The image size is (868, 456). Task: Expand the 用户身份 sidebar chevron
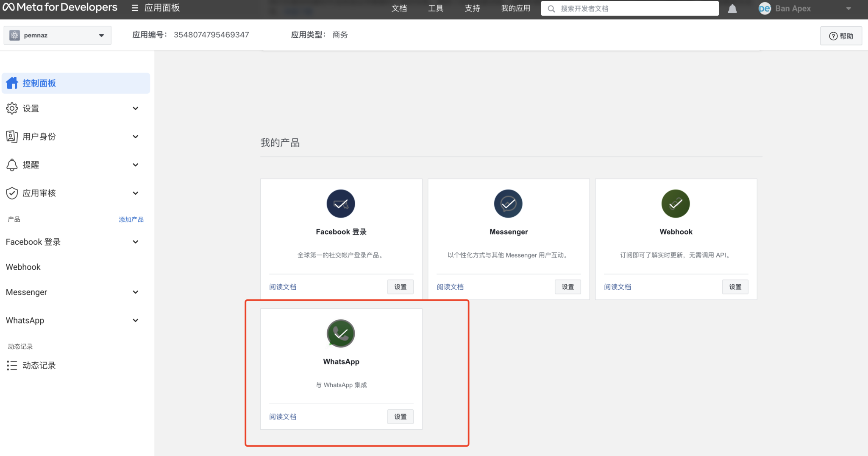pos(136,137)
